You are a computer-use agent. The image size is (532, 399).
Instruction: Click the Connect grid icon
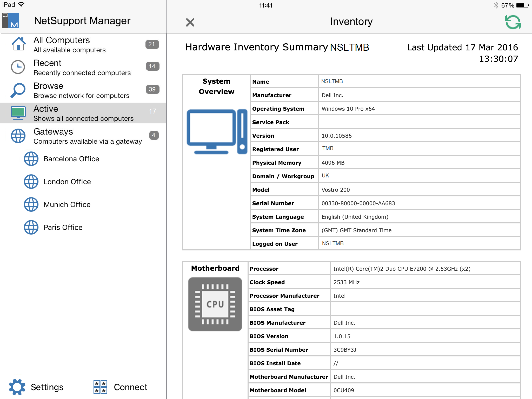click(x=100, y=387)
